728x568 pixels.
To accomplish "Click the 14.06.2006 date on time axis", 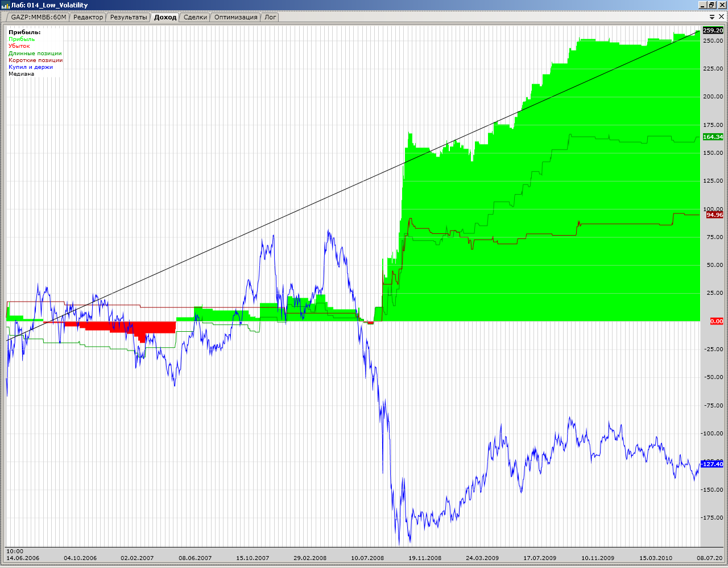I will pos(23,558).
